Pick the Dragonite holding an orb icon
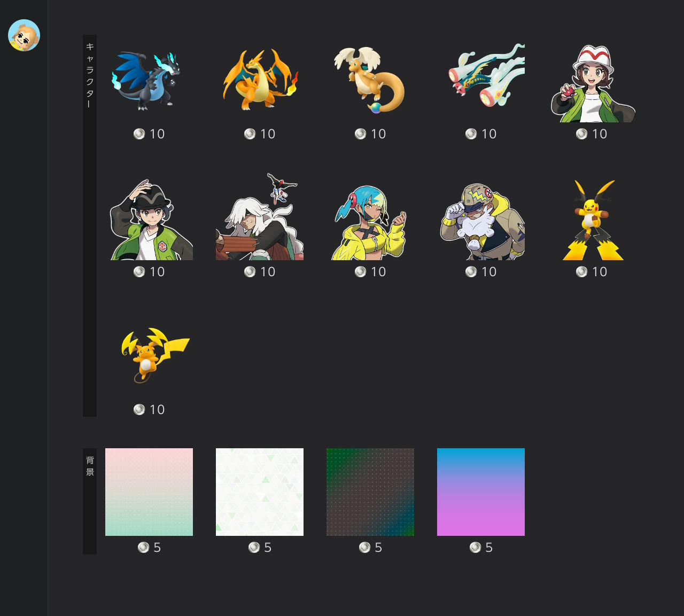 370,80
